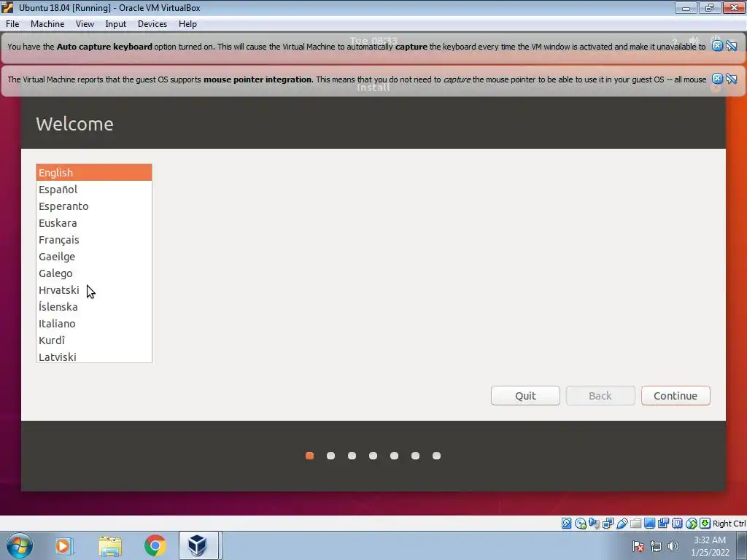Click the USB devices status icon
The height and width of the screenshot is (560, 747).
(622, 524)
